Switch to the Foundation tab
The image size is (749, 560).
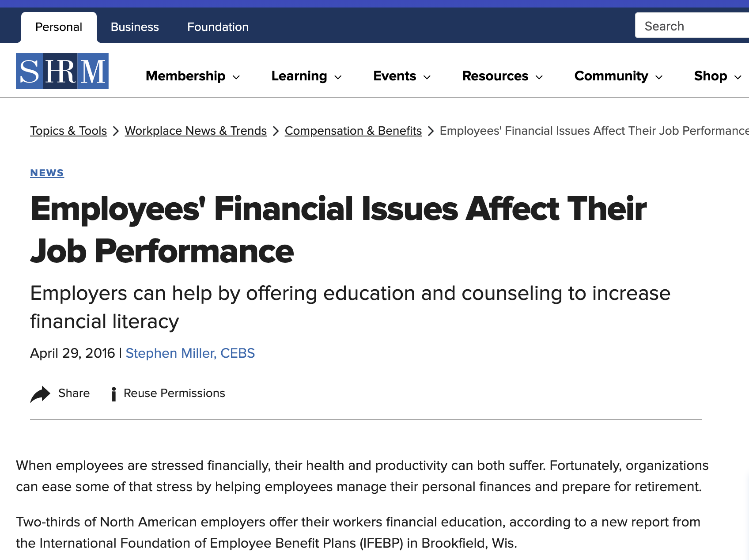pyautogui.click(x=218, y=27)
